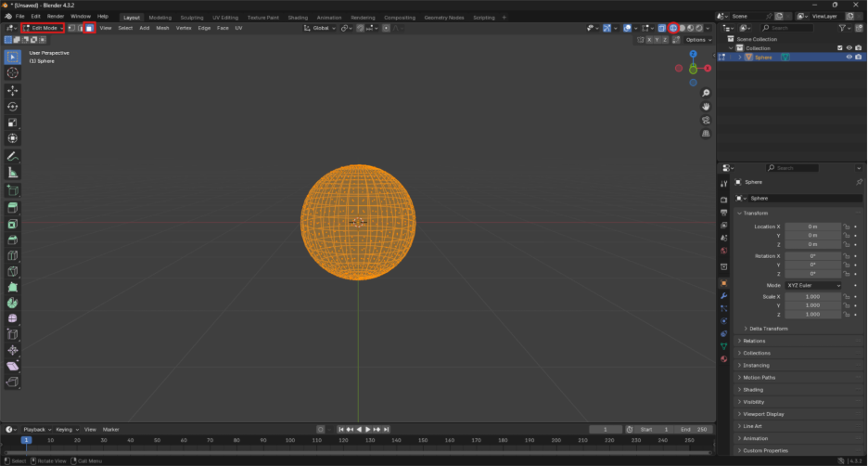Select the Move tool in the toolbar
This screenshot has width=868, height=466.
click(x=13, y=91)
